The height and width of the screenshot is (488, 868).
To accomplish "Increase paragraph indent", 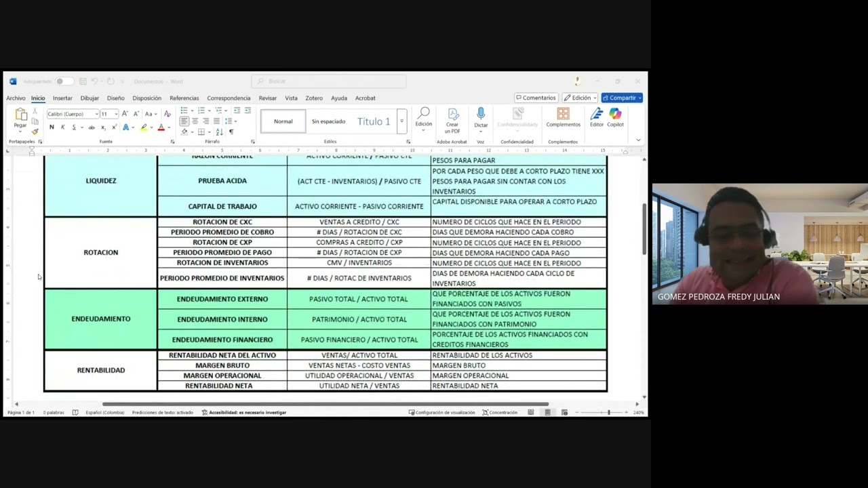I will 248,110.
